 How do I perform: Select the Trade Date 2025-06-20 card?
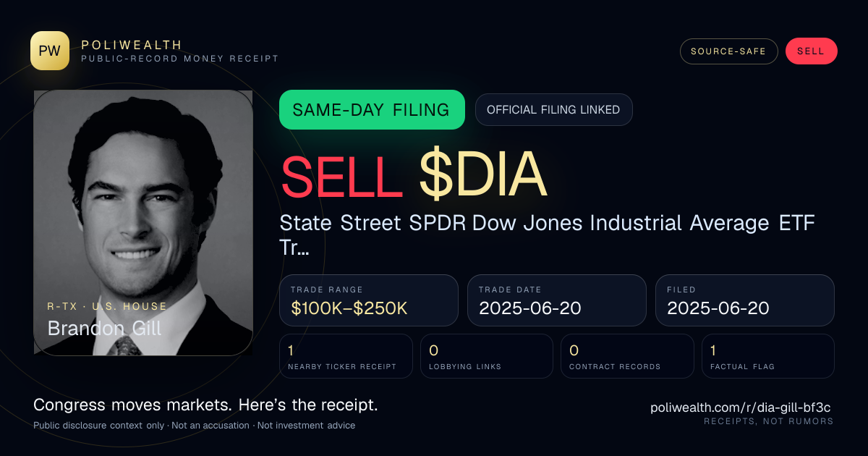pyautogui.click(x=557, y=300)
